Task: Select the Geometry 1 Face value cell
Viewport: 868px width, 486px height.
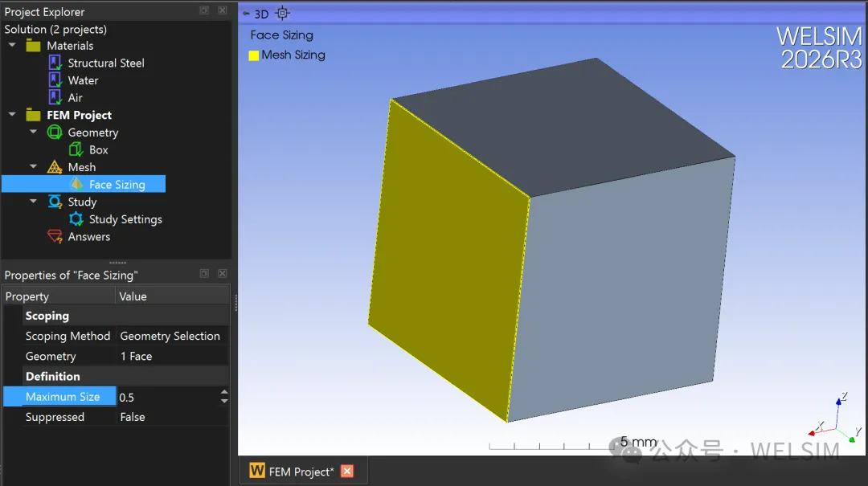Action: point(172,356)
